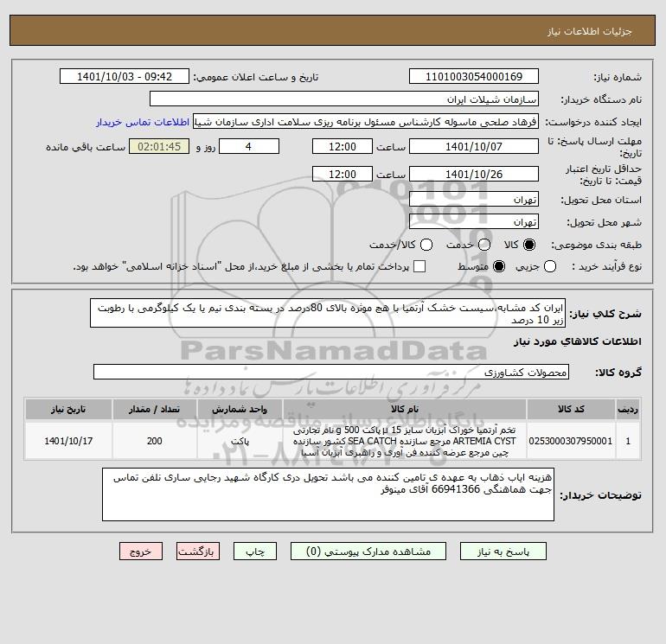Click the ARTEMIA CYST product name cell
Image resolution: width=666 pixels, height=644 pixels.
pos(405,441)
